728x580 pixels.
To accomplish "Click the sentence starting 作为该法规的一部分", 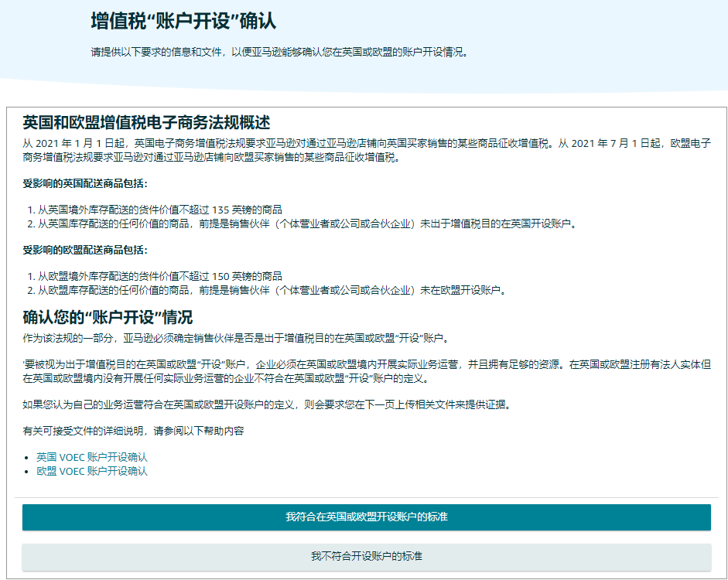I will point(235,338).
